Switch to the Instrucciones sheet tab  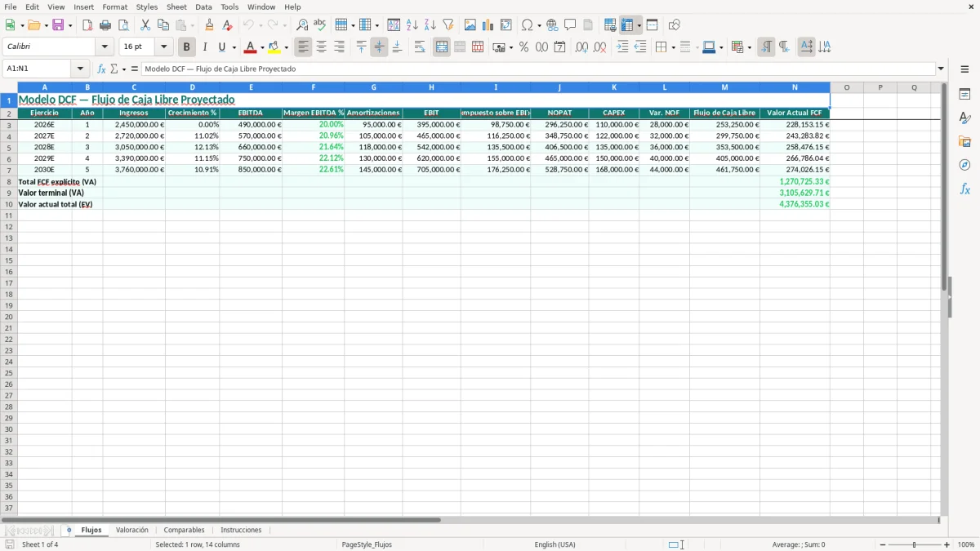tap(241, 530)
